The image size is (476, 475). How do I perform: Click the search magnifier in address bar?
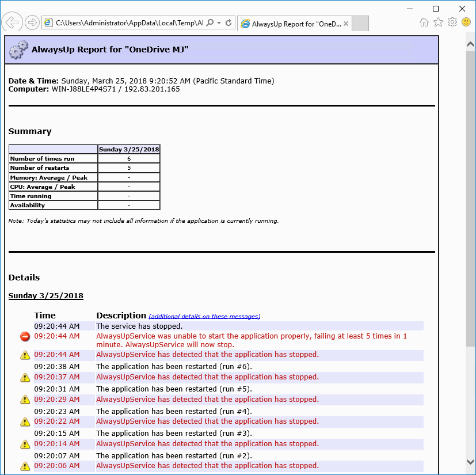(210, 23)
